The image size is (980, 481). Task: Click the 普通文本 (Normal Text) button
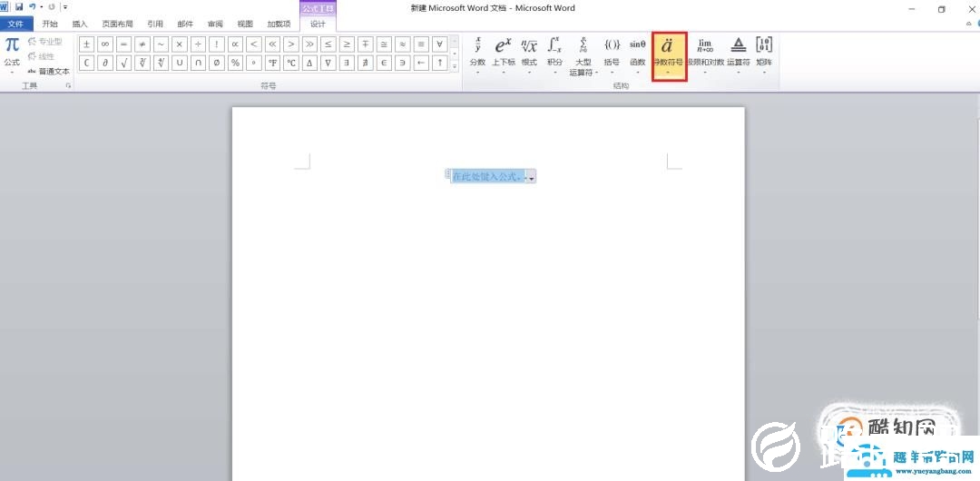tap(49, 72)
